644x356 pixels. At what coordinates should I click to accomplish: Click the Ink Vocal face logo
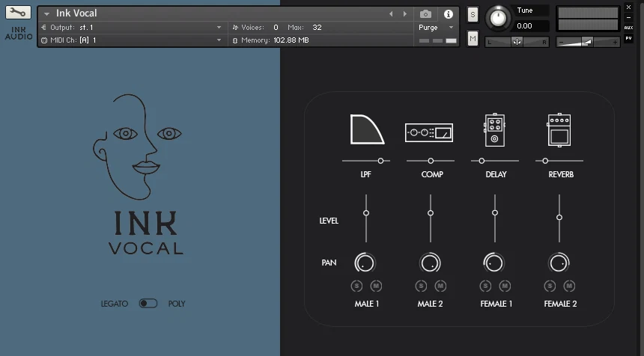(x=137, y=147)
